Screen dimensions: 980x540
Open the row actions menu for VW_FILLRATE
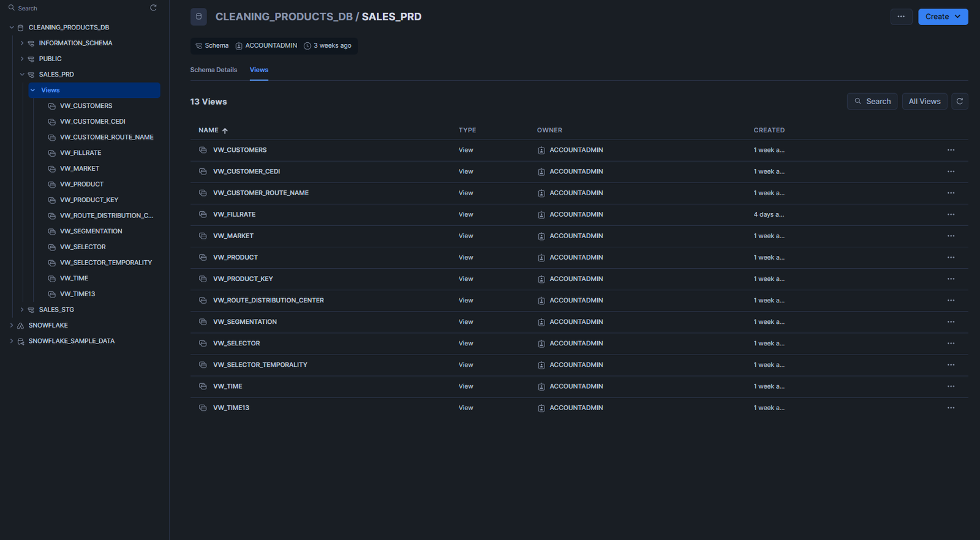point(951,214)
